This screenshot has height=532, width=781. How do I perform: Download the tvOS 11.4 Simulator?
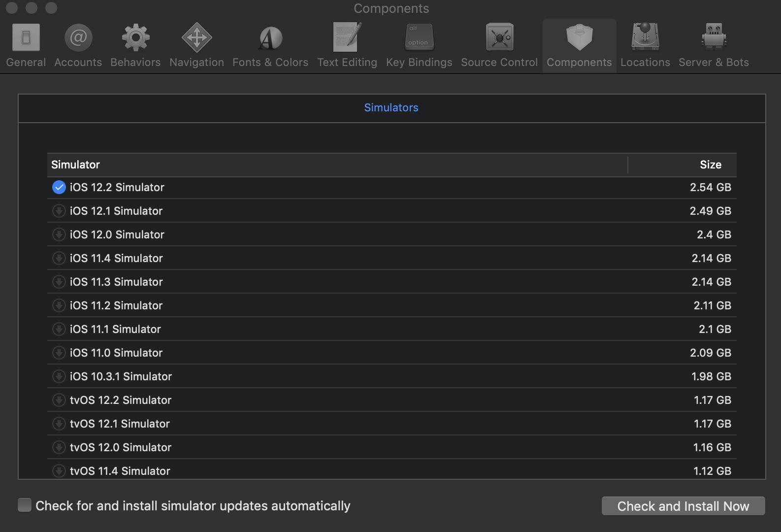tap(59, 471)
